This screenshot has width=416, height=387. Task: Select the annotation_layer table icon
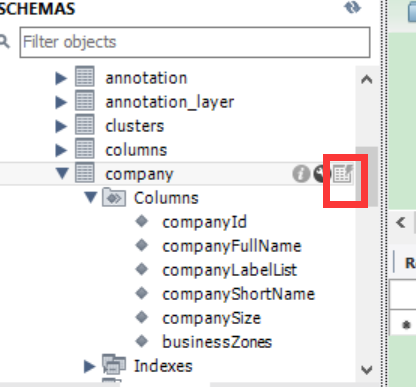point(85,101)
